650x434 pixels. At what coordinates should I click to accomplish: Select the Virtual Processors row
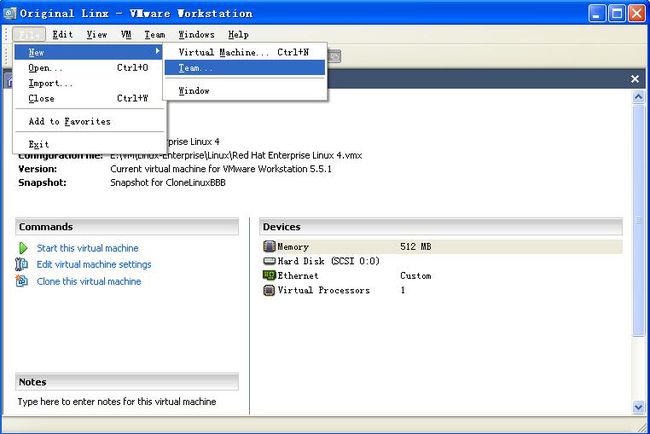441,290
